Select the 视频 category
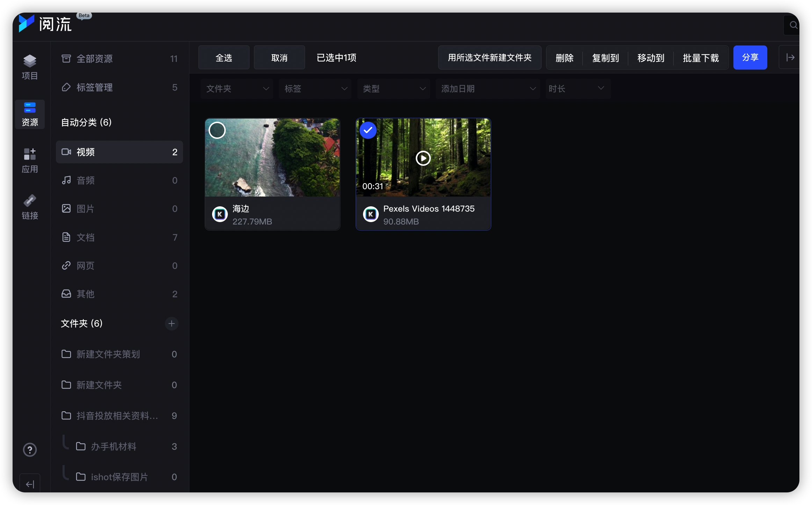The width and height of the screenshot is (812, 505). click(x=119, y=152)
